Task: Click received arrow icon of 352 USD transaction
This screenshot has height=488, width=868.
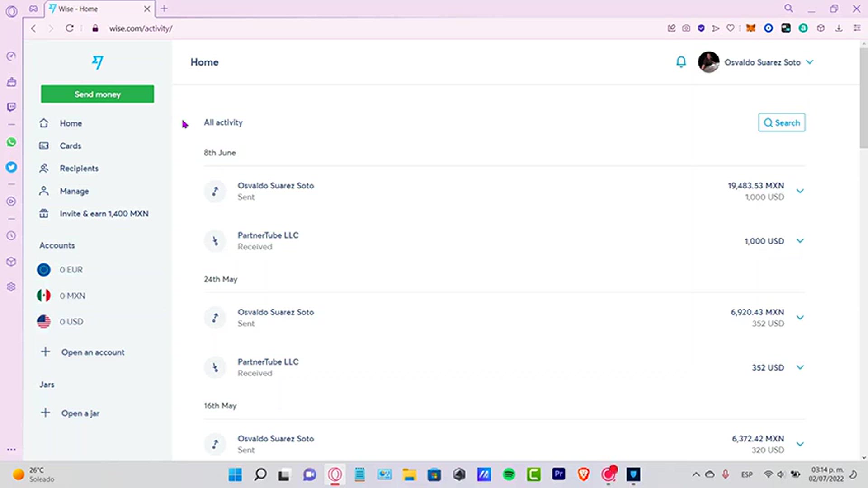Action: pos(215,367)
